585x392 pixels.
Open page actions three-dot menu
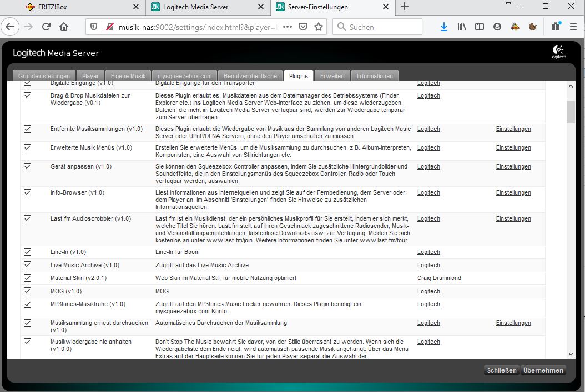[x=288, y=27]
